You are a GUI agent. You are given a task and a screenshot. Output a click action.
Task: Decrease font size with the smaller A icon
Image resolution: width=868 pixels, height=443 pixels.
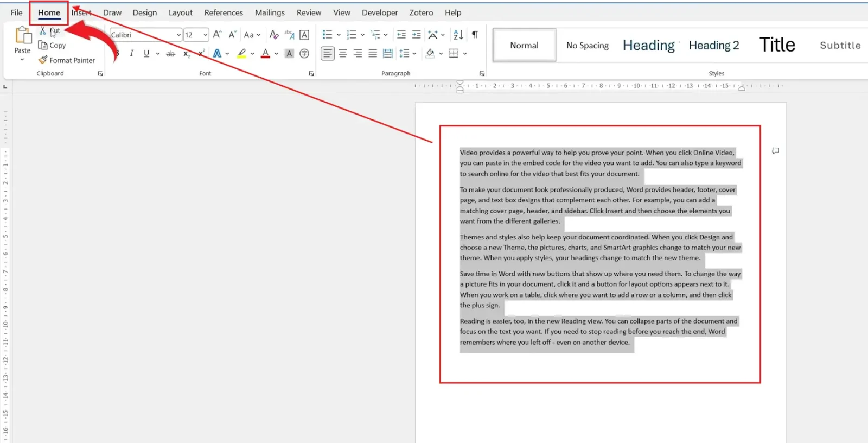pyautogui.click(x=232, y=35)
